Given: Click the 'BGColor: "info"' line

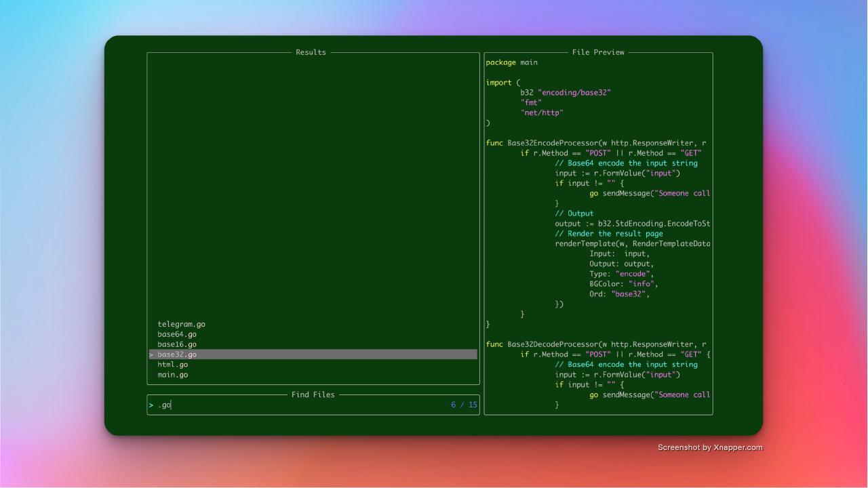Looking at the screenshot, I should click(x=624, y=284).
